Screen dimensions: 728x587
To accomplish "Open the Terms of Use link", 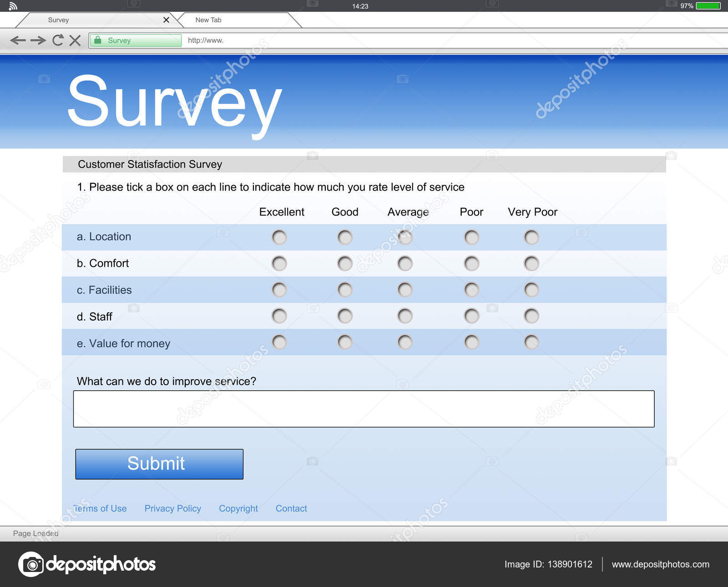I will pos(100,508).
